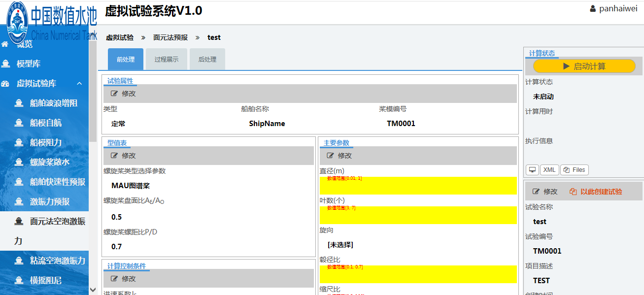Click the user avatar icon beside panhaiwei

point(593,8)
